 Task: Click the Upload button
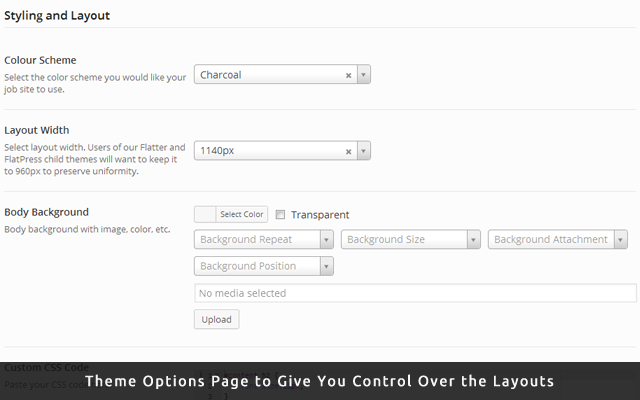pos(217,319)
